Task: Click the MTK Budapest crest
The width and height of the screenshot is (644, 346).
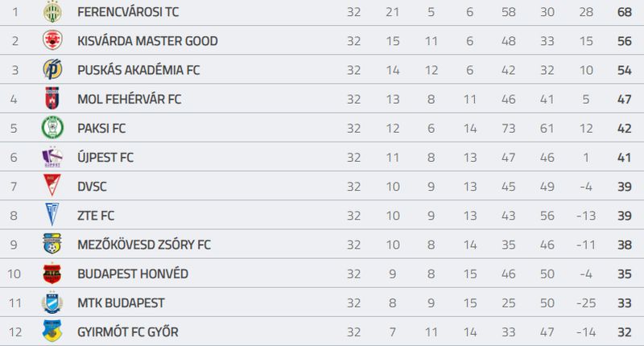Action: (x=52, y=303)
